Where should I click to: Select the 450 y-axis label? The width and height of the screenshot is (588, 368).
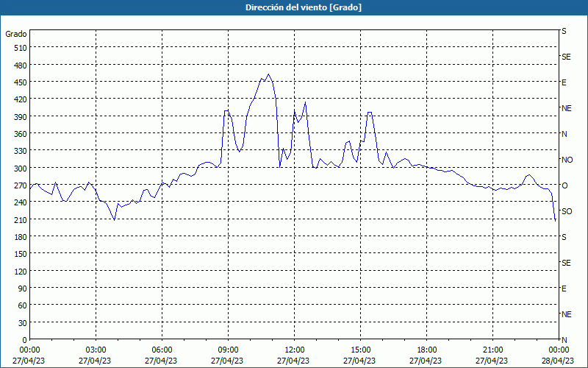21,82
